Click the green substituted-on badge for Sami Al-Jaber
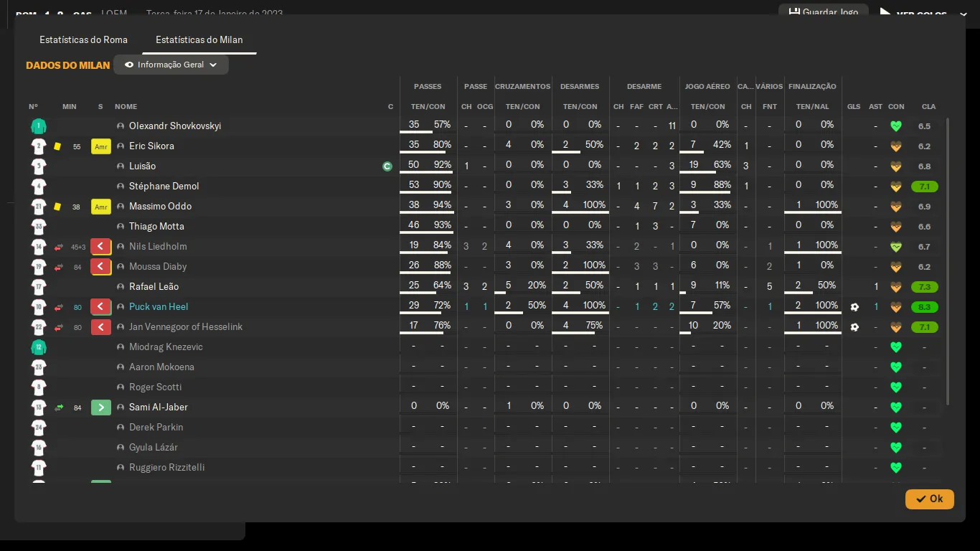 point(100,408)
